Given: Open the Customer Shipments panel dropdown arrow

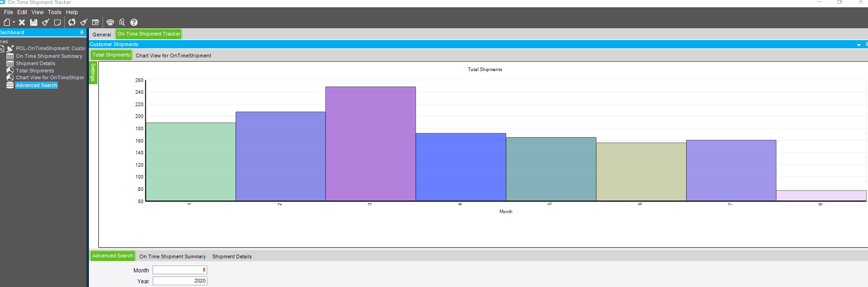Looking at the screenshot, I should (x=859, y=45).
